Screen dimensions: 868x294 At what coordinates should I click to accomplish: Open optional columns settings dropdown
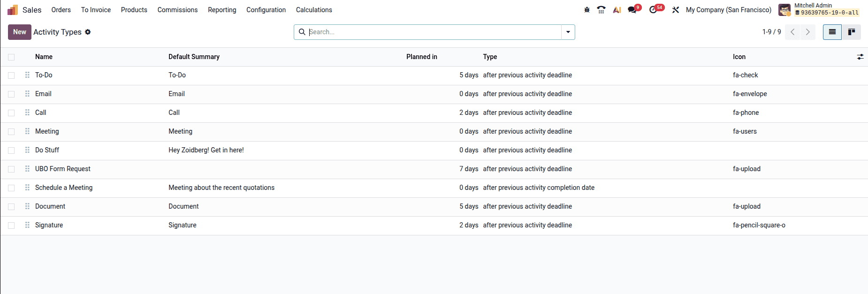[x=860, y=57]
